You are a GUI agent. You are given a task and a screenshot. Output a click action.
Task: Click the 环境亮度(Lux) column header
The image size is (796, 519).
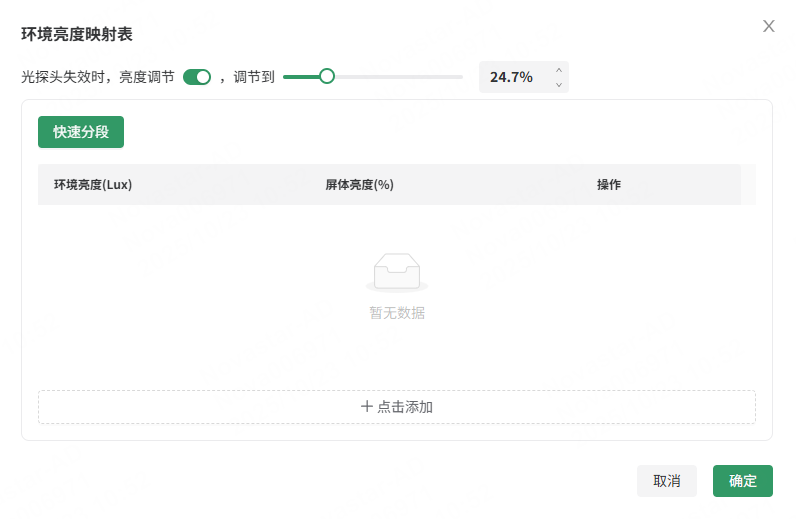pyautogui.click(x=93, y=185)
